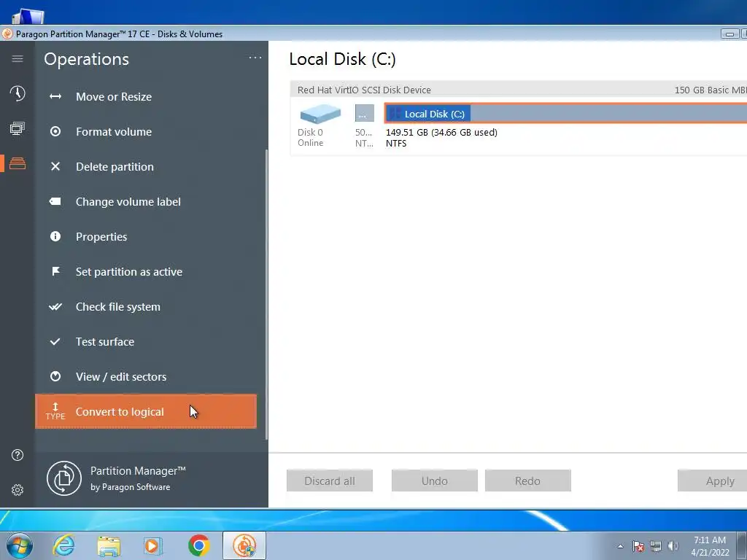The width and height of the screenshot is (747, 560).
Task: Open the Operations three-dots menu
Action: 255,58
